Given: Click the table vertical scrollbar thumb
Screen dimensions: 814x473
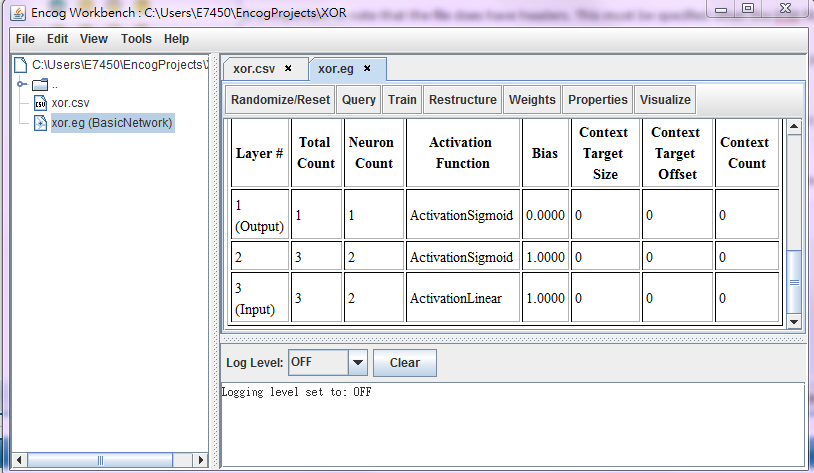Looking at the screenshot, I should click(x=794, y=282).
